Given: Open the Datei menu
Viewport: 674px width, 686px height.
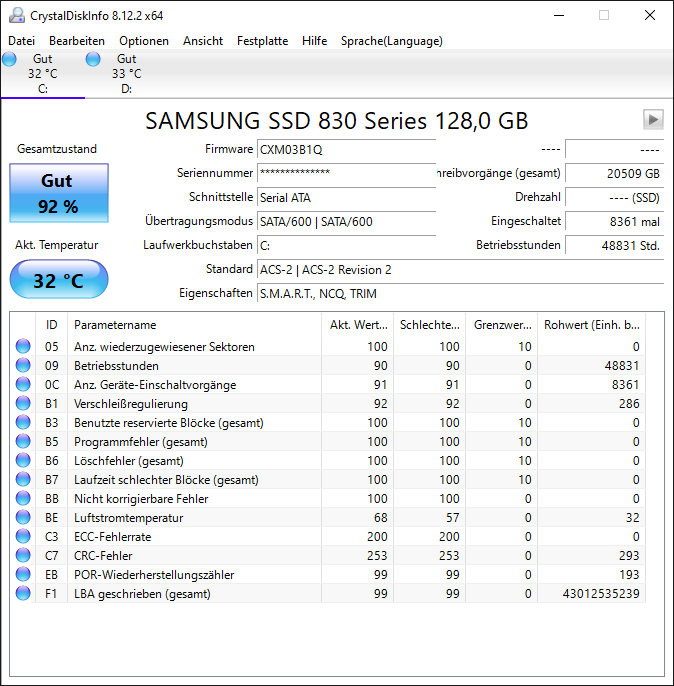Looking at the screenshot, I should point(21,41).
